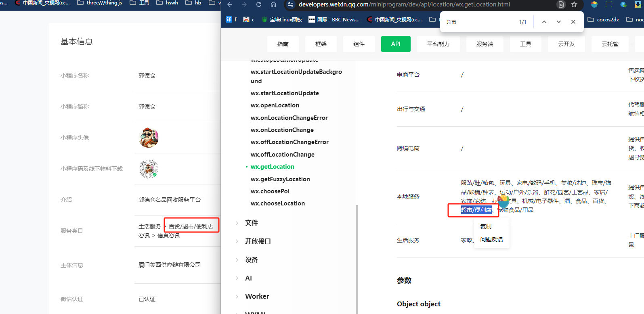This screenshot has width=644, height=314.
Task: Open the 工具 docs tab
Action: pyautogui.click(x=526, y=44)
